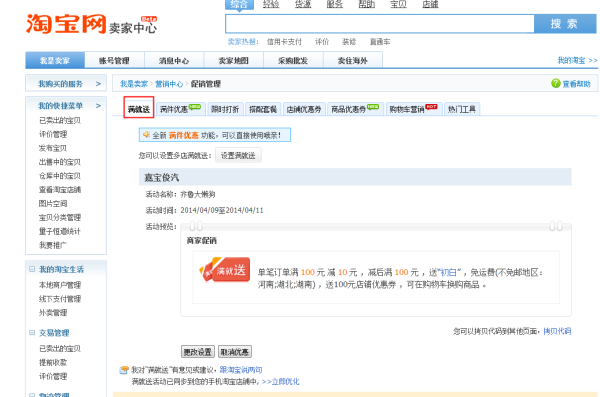The width and height of the screenshot is (600, 397).
Task: Click the 拷贝代码 link
Action: pos(557,331)
